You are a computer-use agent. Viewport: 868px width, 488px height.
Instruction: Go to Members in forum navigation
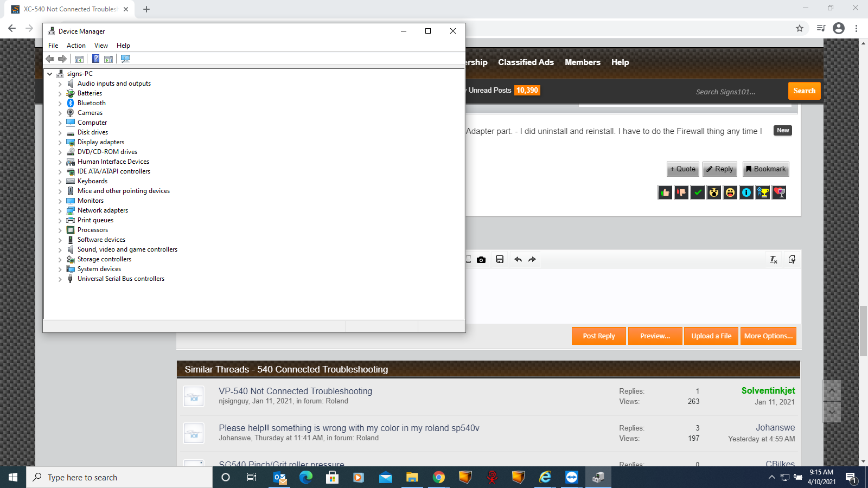(582, 62)
